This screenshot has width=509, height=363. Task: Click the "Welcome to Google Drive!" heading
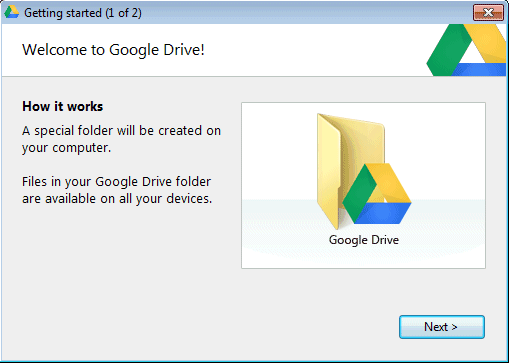(113, 50)
